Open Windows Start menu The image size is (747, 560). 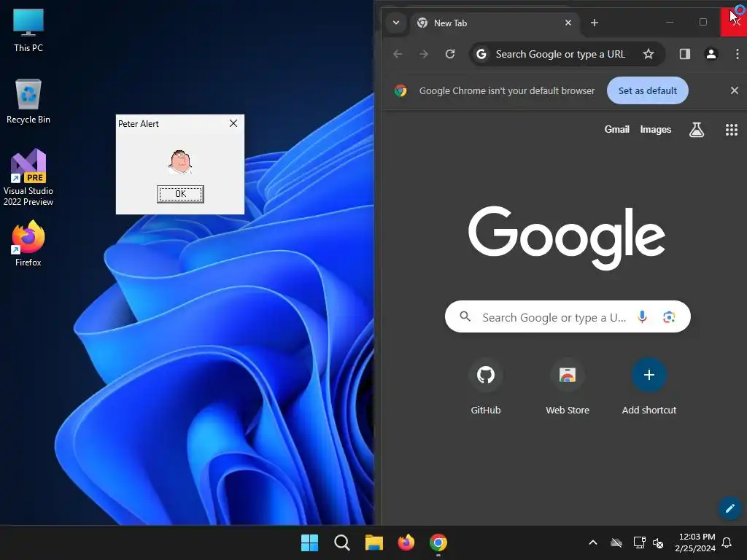click(x=309, y=542)
